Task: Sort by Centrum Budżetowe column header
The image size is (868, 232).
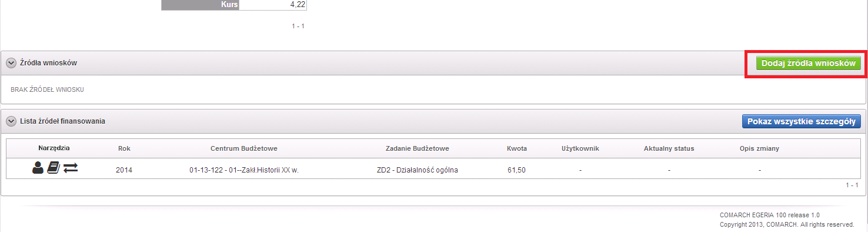Action: [x=243, y=148]
